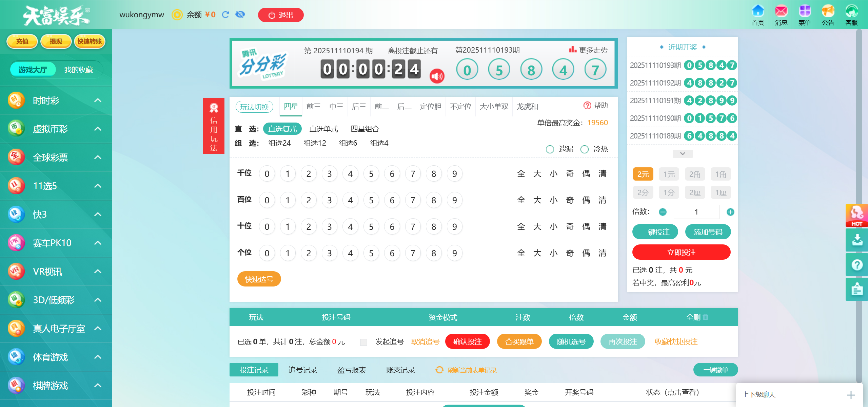Click the trash icon next to 全删
The image size is (868, 407).
tap(706, 317)
